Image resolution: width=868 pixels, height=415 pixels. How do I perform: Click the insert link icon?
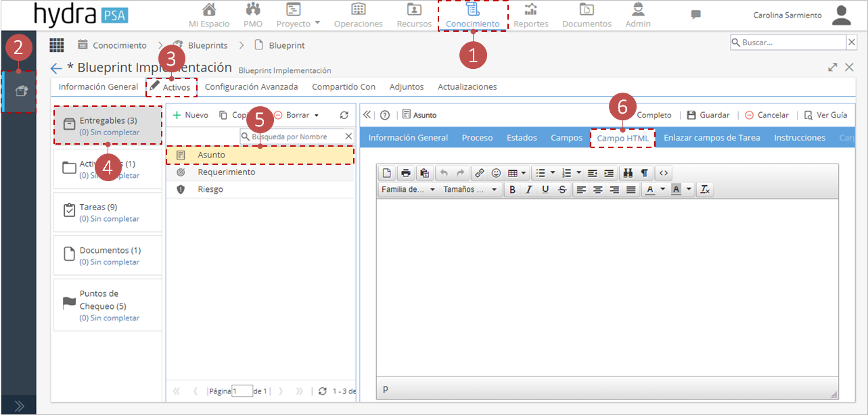479,173
